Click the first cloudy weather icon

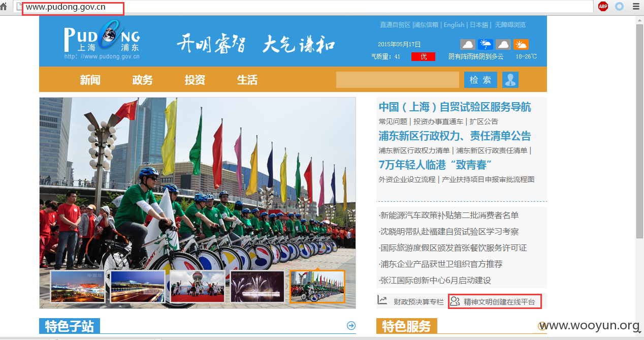click(x=468, y=45)
